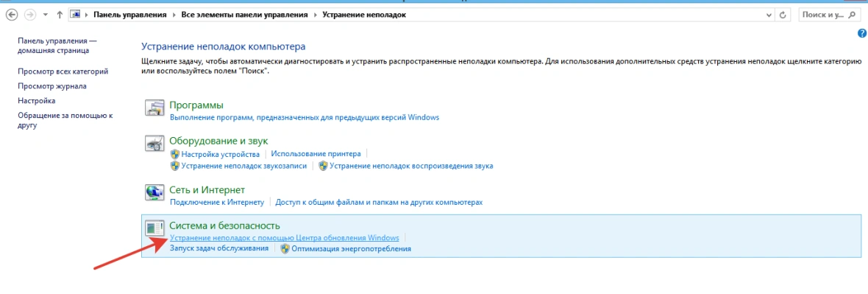This screenshot has height=294, width=868.
Task: Click the Оборудование и звук category icon
Action: [154, 144]
